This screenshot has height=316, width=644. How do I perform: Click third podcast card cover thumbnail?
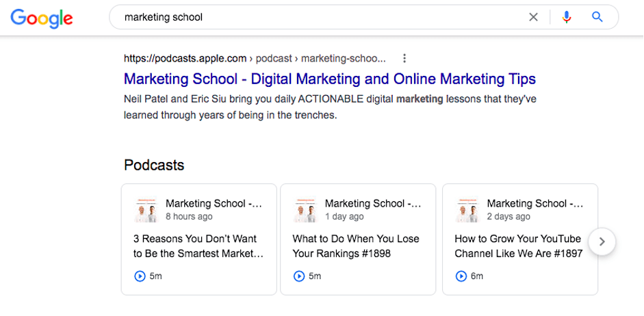[467, 210]
